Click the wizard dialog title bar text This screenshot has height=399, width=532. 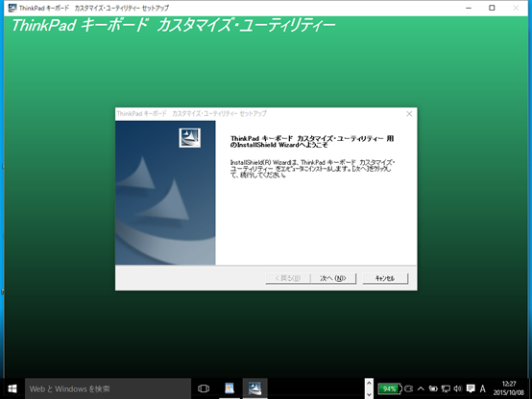pyautogui.click(x=192, y=113)
